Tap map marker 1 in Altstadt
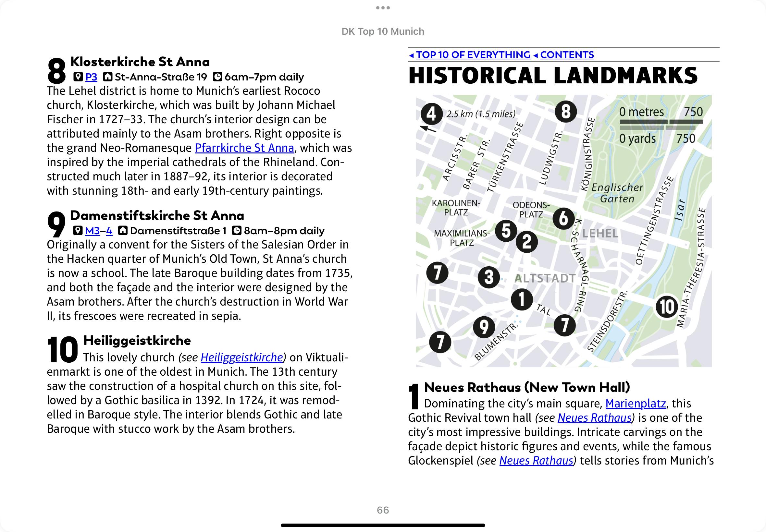The height and width of the screenshot is (532, 766). [522, 299]
